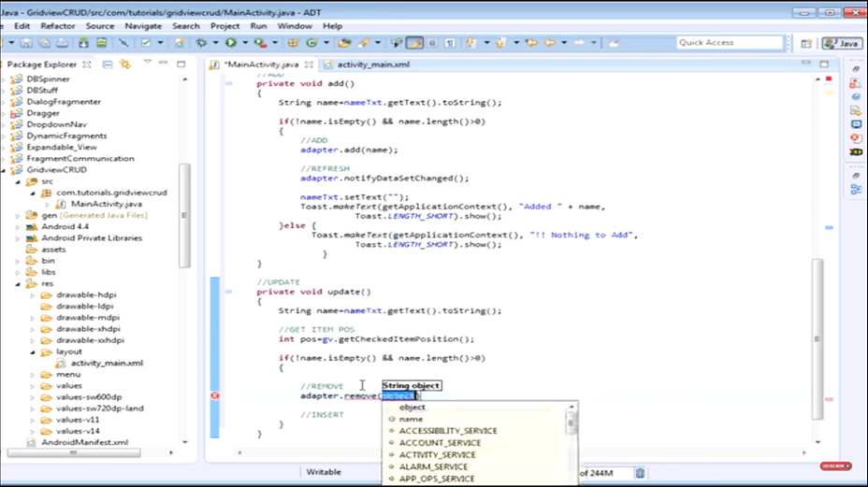This screenshot has height=487, width=868.
Task: Open the Project menu
Action: coord(224,26)
